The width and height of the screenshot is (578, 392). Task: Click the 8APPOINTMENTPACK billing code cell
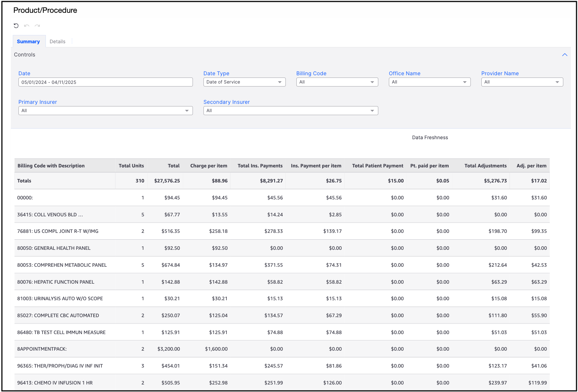42,349
